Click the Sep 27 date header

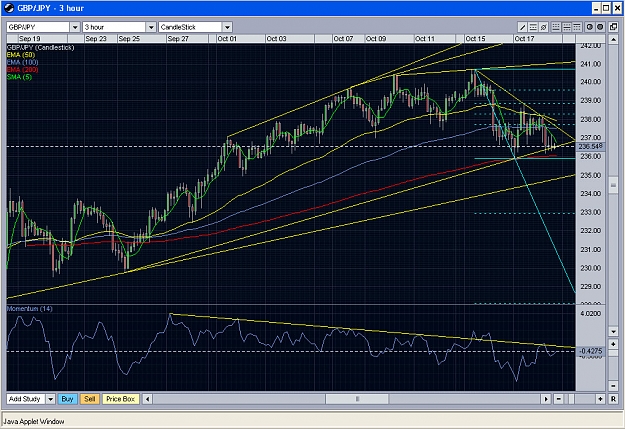(178, 39)
